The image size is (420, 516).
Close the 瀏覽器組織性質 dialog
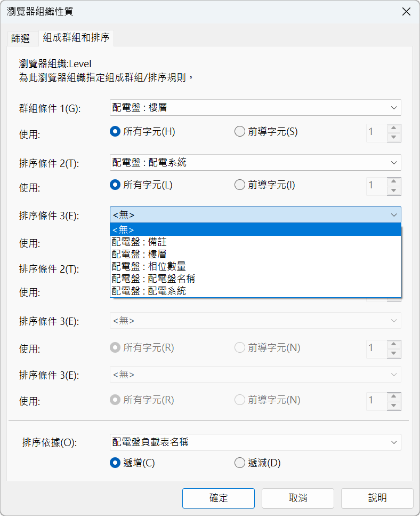406,12
